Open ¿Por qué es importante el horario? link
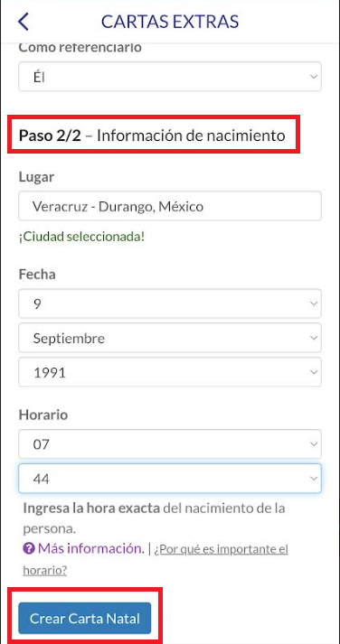340x644 pixels. [156, 559]
